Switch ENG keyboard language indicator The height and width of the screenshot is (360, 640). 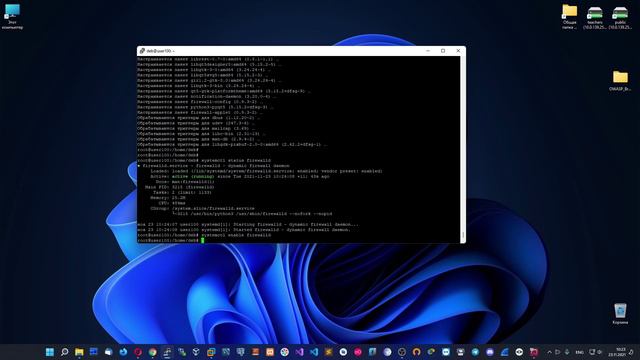click(x=580, y=352)
